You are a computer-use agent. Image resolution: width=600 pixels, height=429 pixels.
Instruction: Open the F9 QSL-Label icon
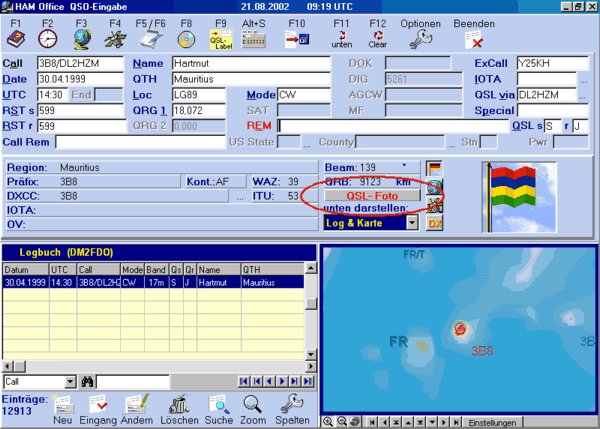[221, 39]
